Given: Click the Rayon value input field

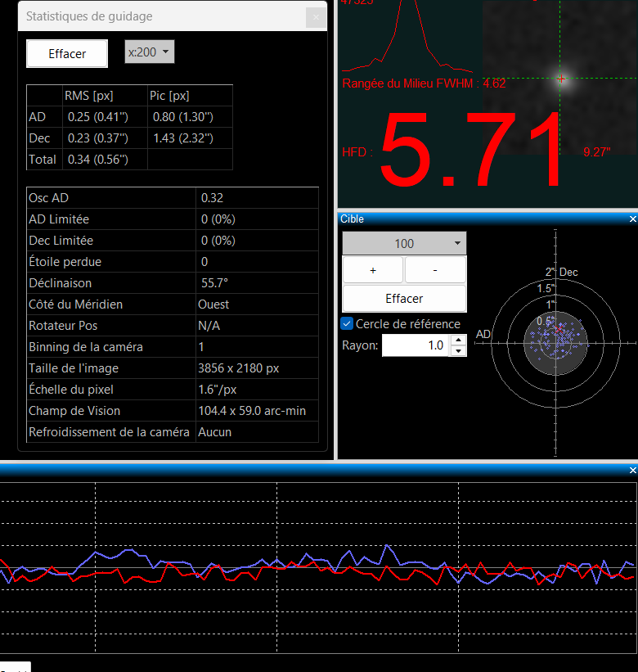Looking at the screenshot, I should click(416, 346).
